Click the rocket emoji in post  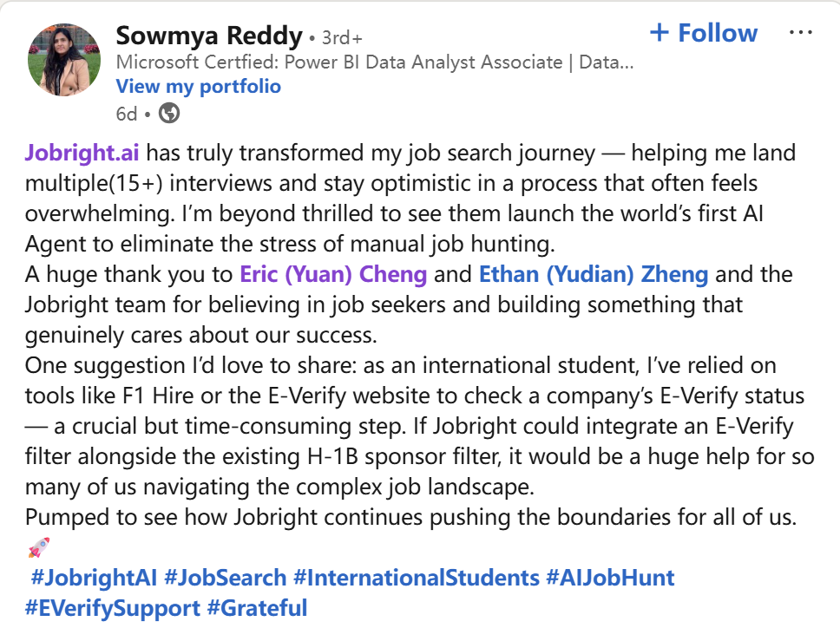point(38,547)
